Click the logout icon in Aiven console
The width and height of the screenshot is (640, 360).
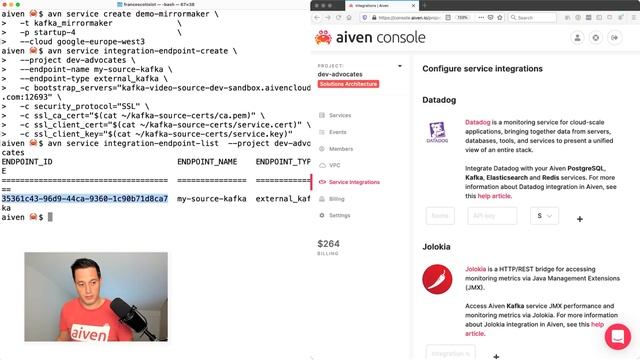(614, 38)
